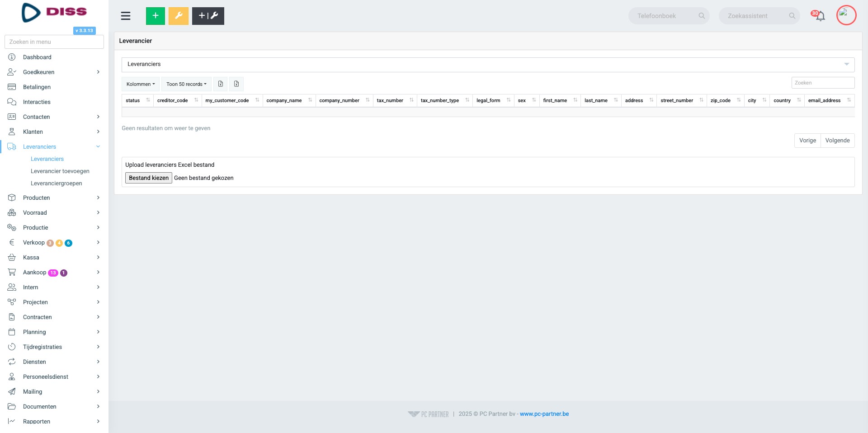The width and height of the screenshot is (868, 433).
Task: Click the Zoeken in menu field
Action: (54, 42)
